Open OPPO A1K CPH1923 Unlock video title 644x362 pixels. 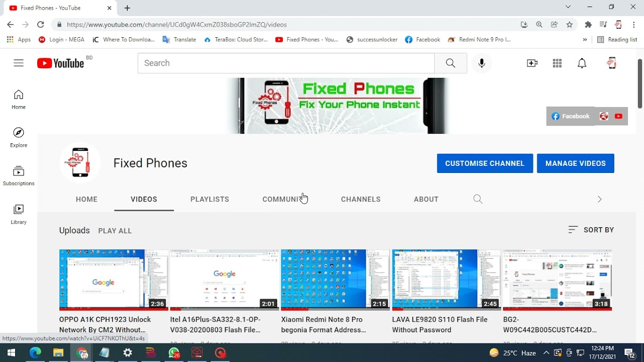[105, 325]
